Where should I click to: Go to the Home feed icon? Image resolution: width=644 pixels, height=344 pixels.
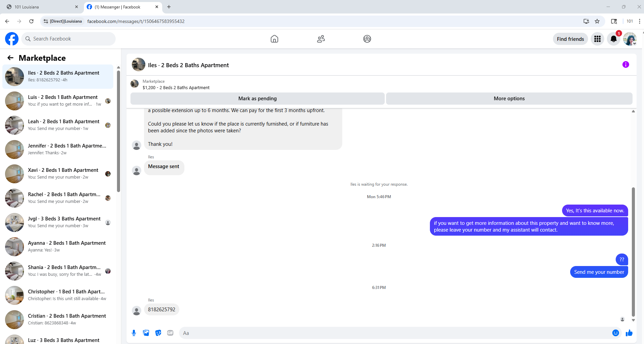point(274,39)
